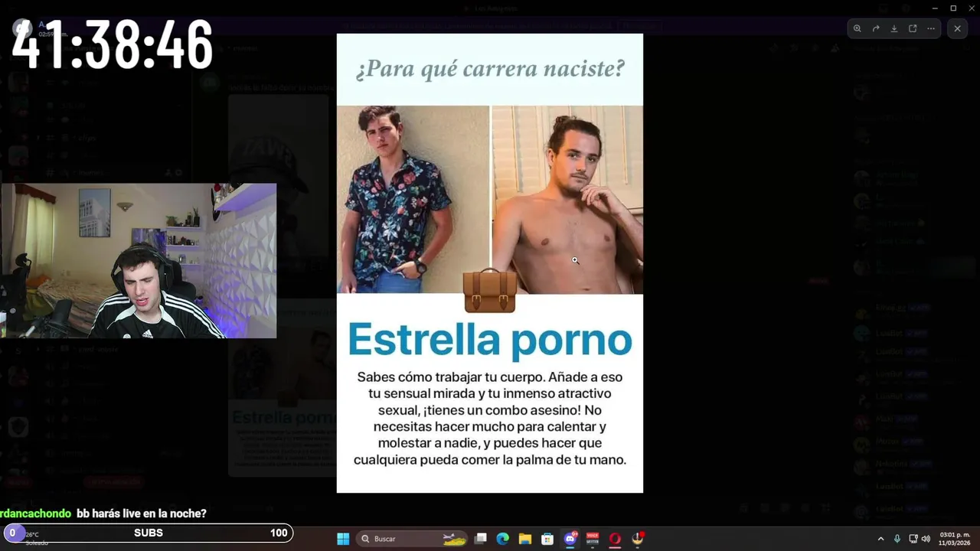Open network settings from tray icon

point(913,539)
